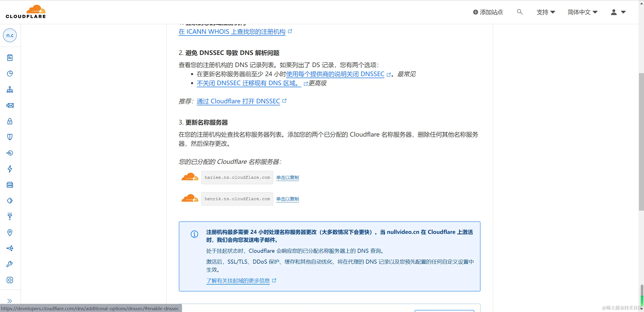Image resolution: width=644 pixels, height=312 pixels.
Task: Open the wrench tools icon in sidebar
Action: tap(10, 264)
